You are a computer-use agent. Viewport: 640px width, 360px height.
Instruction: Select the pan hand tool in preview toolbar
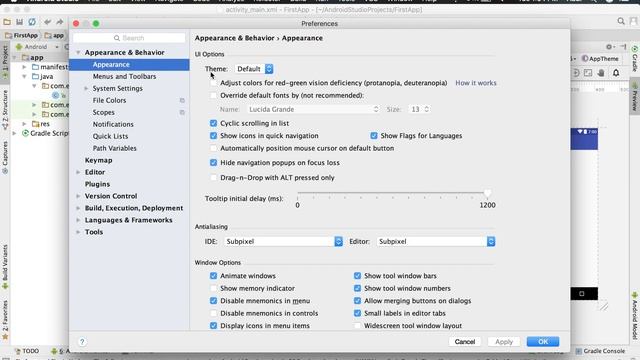point(601,73)
